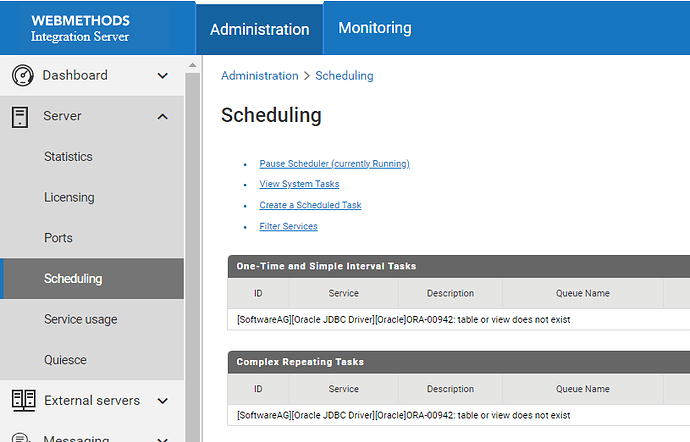The height and width of the screenshot is (442, 690).
Task: Switch to the Administration tab
Action: point(260,29)
